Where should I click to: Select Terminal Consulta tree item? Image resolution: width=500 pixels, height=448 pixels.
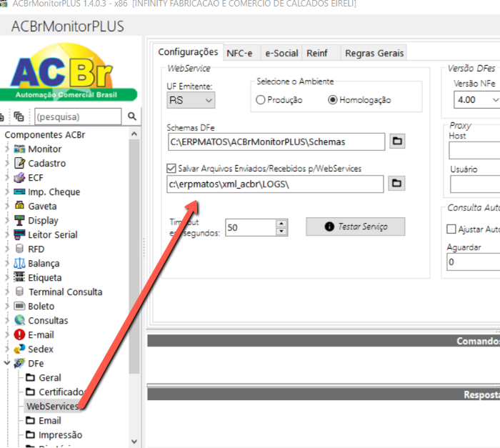66,292
